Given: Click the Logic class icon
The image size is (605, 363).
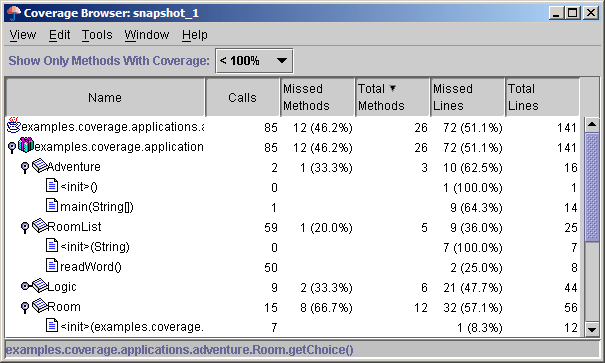Looking at the screenshot, I should [x=39, y=286].
